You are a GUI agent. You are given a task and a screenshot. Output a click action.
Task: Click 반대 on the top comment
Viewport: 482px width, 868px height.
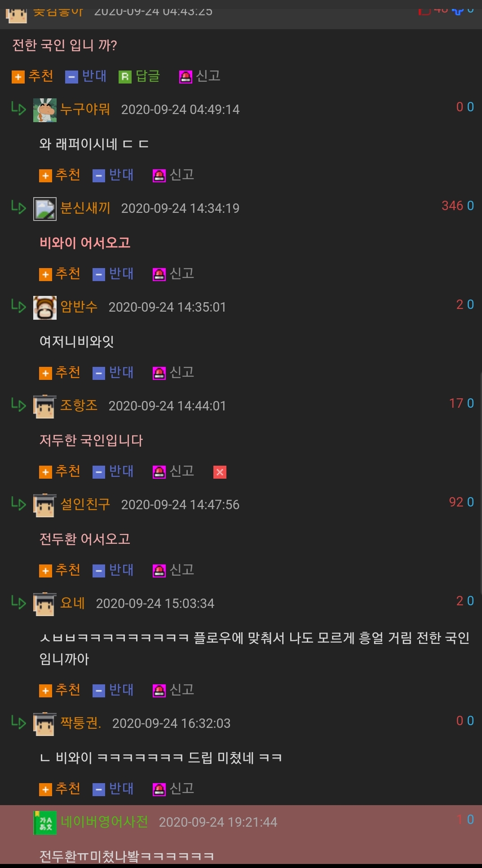point(86,76)
